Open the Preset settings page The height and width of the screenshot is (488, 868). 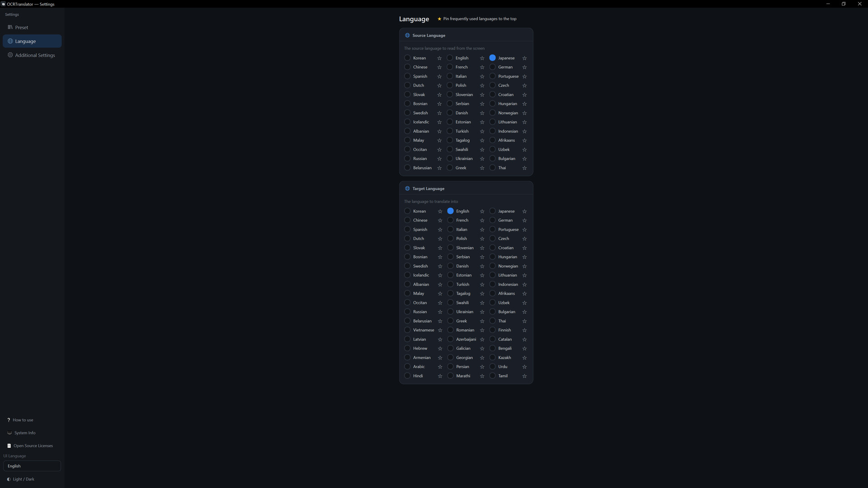click(32, 28)
